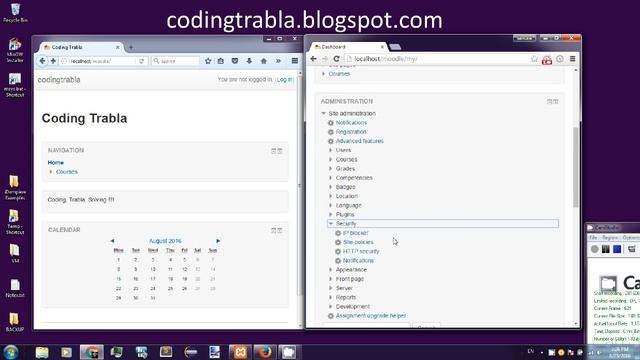Go to Firefox home icon
Screen dimensions: 640x360
(x=264, y=61)
